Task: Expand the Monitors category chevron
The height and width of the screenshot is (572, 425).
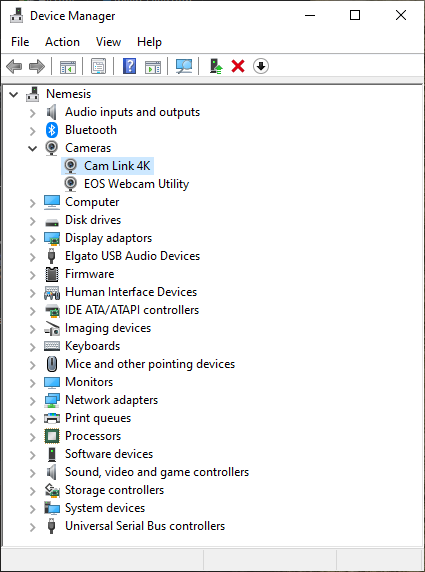Action: point(33,382)
